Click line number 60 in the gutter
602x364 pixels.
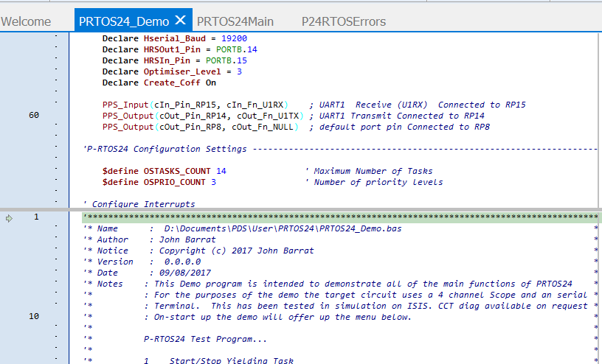(34, 116)
